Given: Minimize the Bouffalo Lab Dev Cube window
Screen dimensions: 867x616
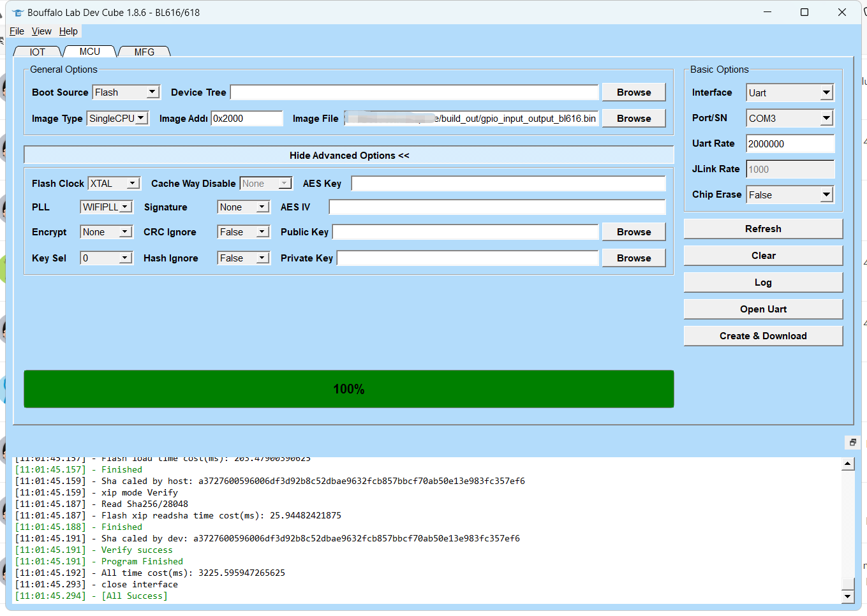Looking at the screenshot, I should coord(767,12).
